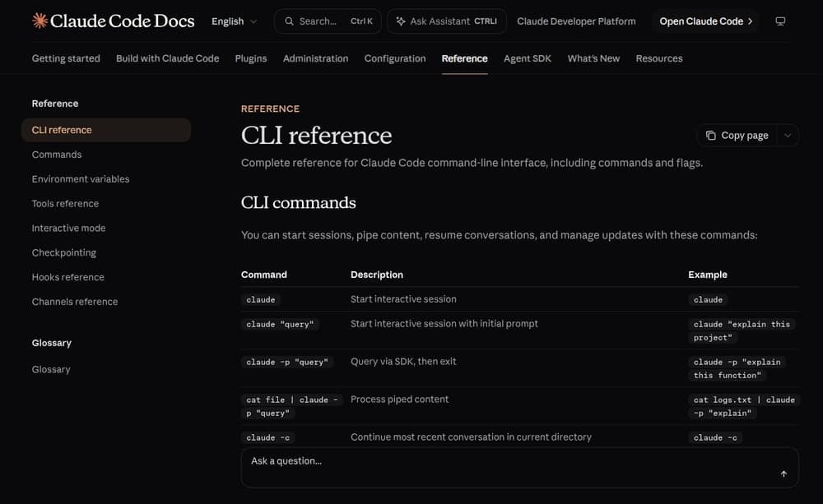Click Query via SDK, then exit text
The width and height of the screenshot is (823, 504).
(403, 361)
